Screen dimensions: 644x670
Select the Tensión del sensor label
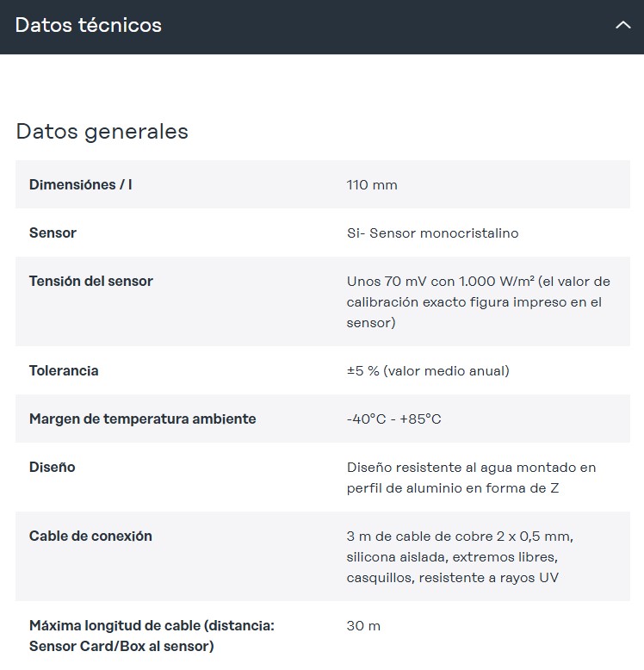click(91, 282)
